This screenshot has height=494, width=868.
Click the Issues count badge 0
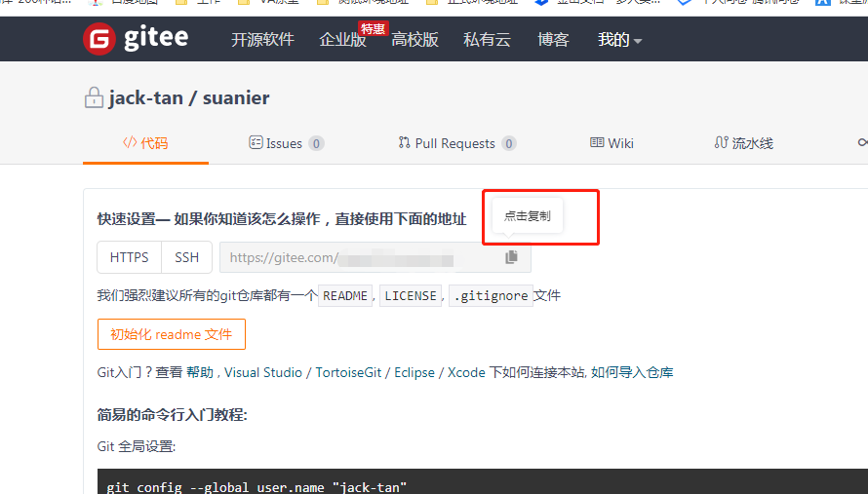pos(316,144)
